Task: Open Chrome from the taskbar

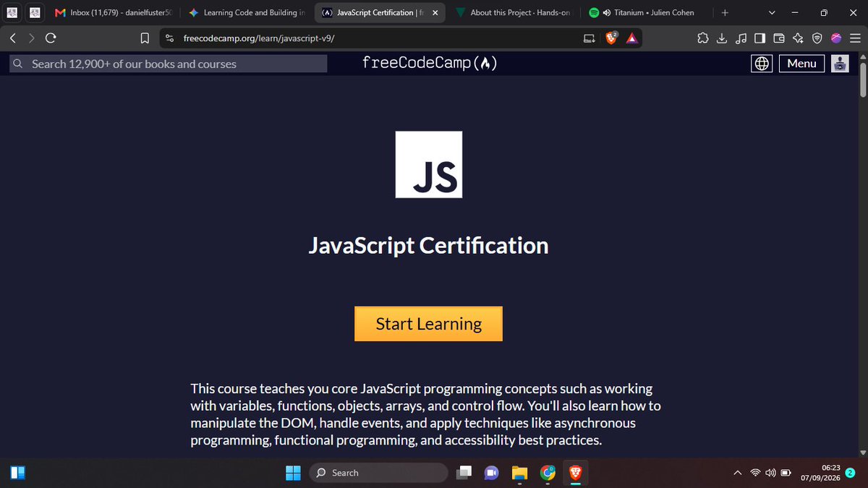Action: click(548, 473)
